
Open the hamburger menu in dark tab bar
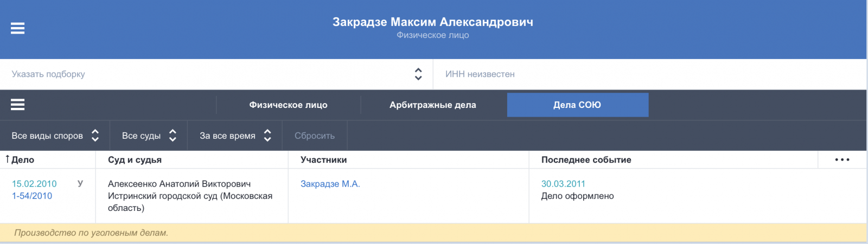18,105
